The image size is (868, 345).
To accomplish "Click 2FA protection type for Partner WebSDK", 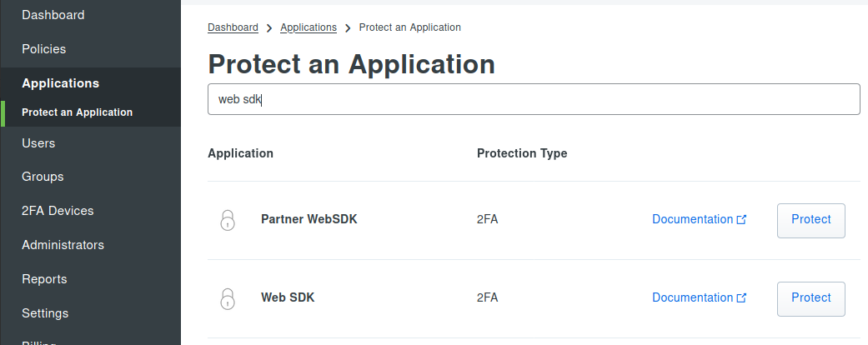I will click(487, 219).
